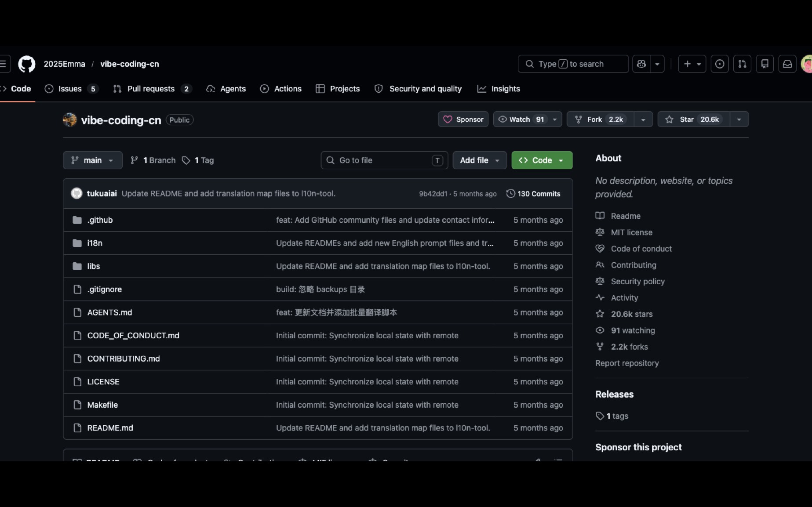The width and height of the screenshot is (812, 507).
Task: Click the file icon beside Makefile
Action: (x=77, y=405)
